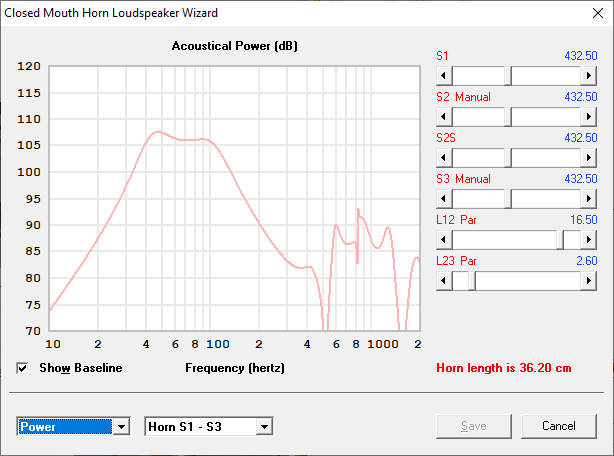This screenshot has height=456, width=614.
Task: Uncheck the Show Baseline checkbox
Action: (22, 368)
